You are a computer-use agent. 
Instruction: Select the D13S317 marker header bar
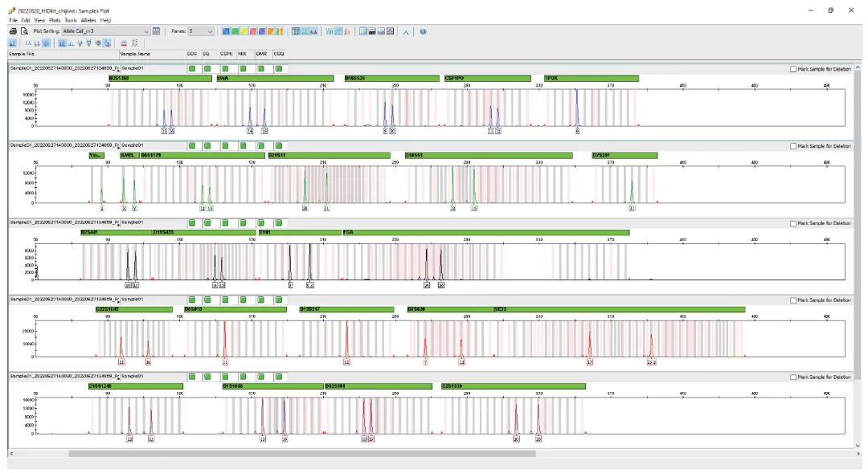point(346,309)
